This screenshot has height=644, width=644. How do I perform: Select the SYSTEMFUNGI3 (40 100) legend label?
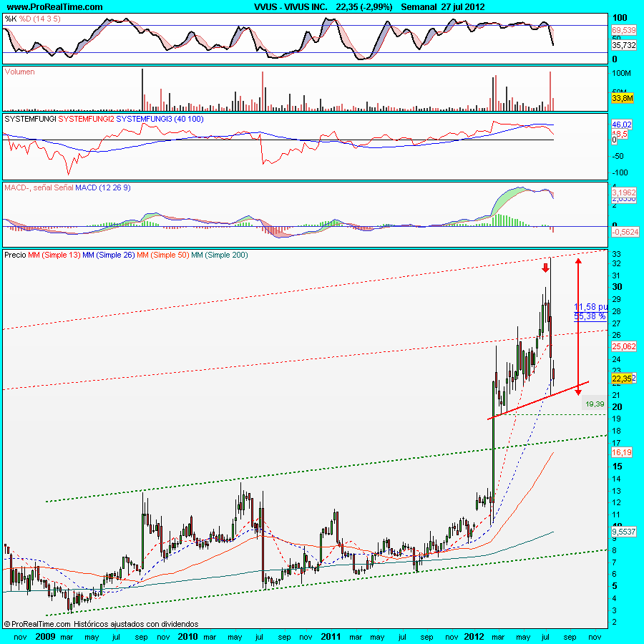(x=160, y=119)
